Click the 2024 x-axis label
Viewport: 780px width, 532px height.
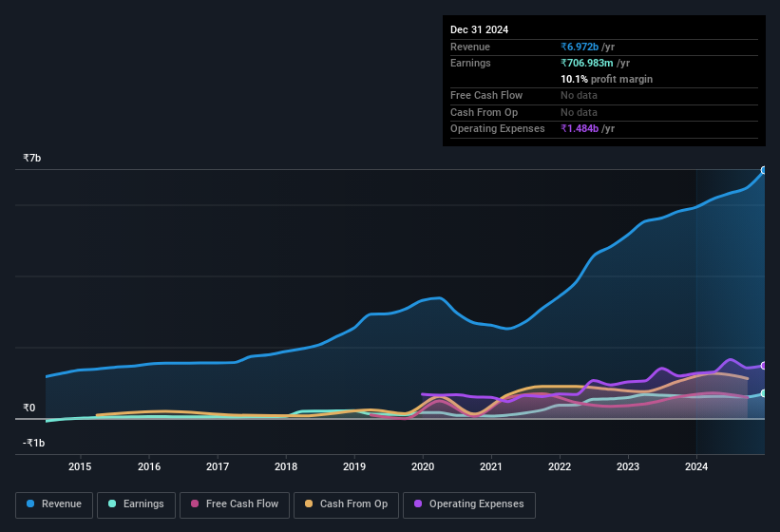coord(696,466)
